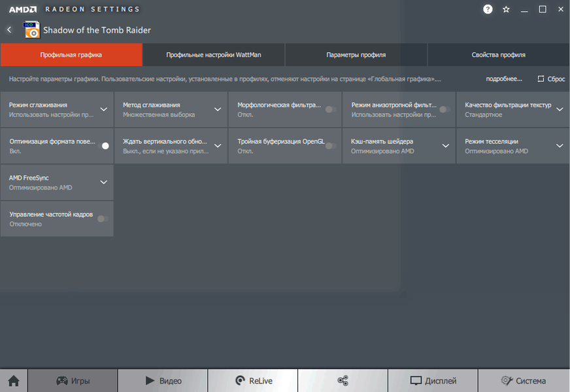Go back with the left arrow icon
570x392 pixels.
[9, 30]
